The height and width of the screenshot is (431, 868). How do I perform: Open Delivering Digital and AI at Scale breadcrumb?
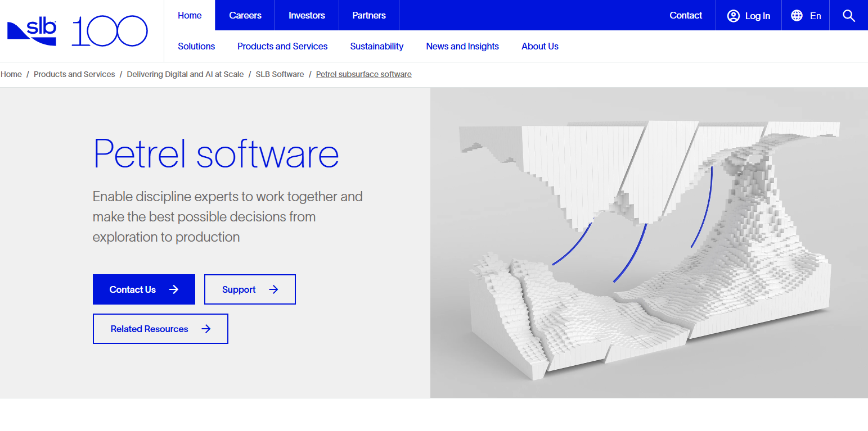(x=185, y=74)
